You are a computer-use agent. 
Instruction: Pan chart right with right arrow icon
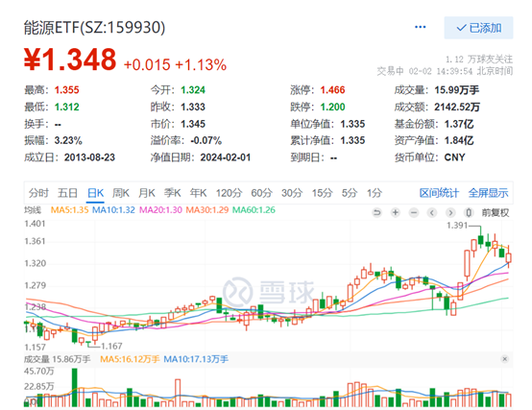(x=450, y=212)
